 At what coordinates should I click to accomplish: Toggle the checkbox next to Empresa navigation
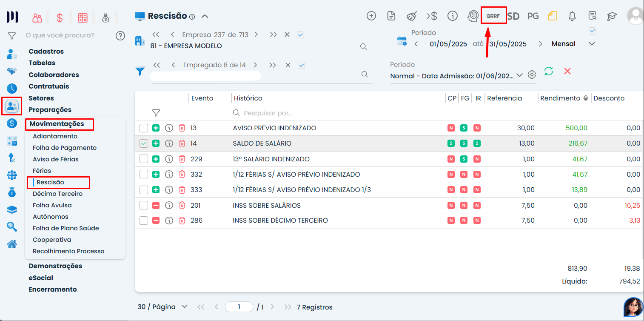coord(301,35)
